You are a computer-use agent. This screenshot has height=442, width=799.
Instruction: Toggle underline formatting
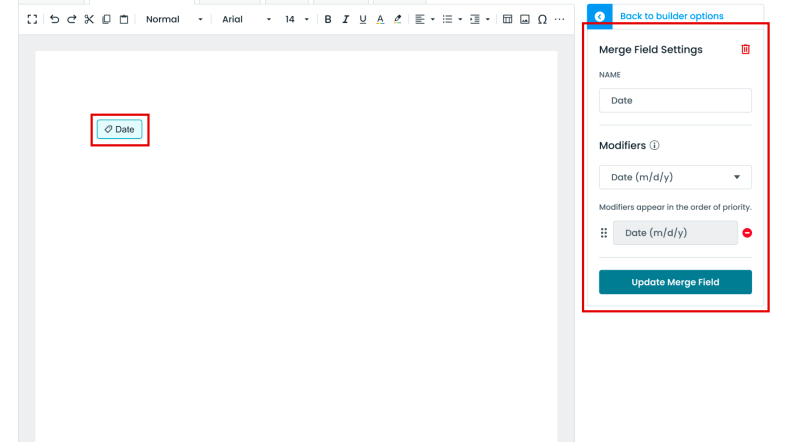pos(363,19)
